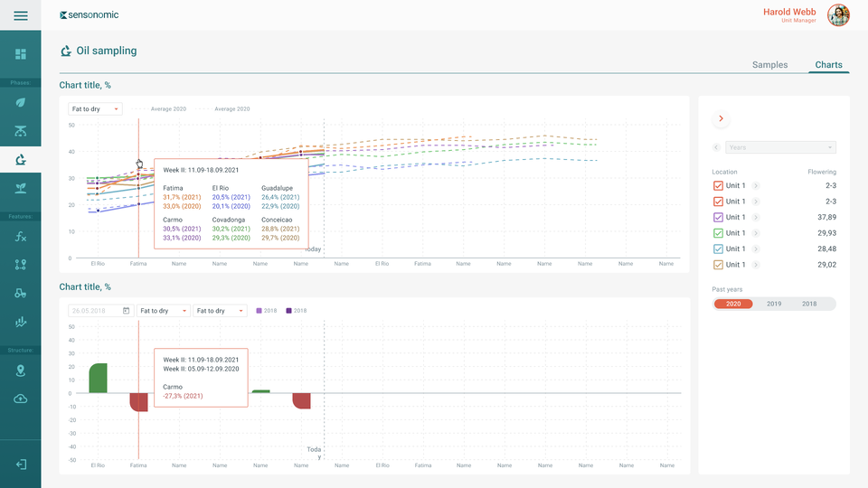Open the map location pin icon
The image size is (868, 488).
tap(20, 371)
